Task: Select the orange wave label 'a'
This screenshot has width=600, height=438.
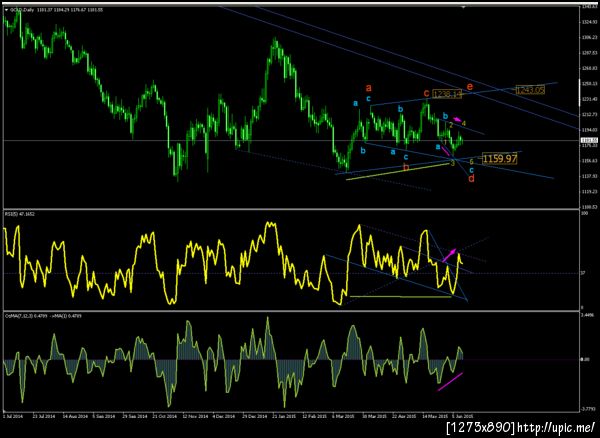Action: 368,88
